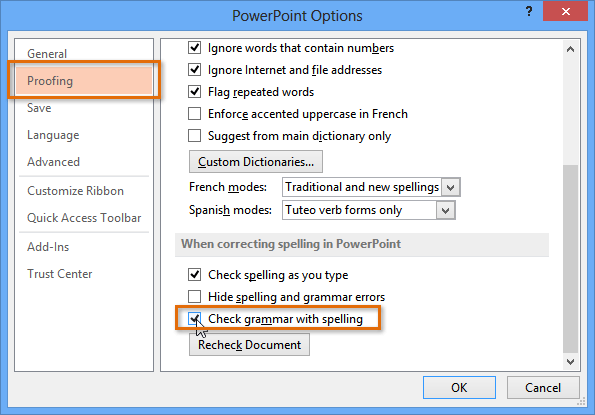Image resolution: width=595 pixels, height=415 pixels.
Task: Open the Save options category
Action: [x=84, y=108]
